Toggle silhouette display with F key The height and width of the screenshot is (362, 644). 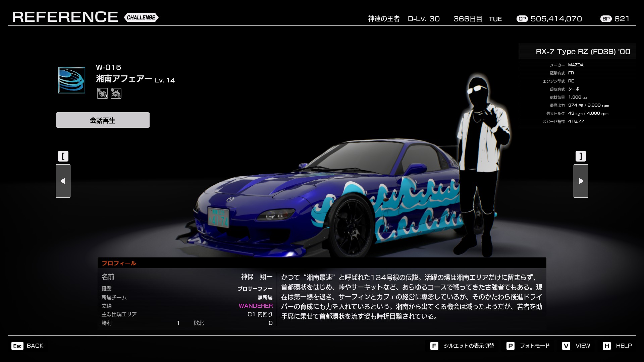pyautogui.click(x=434, y=346)
